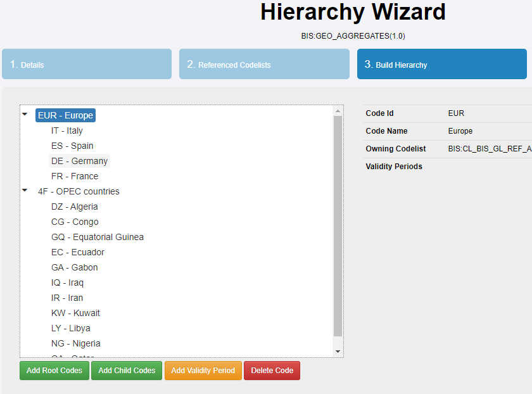
Task: Click the orange Add Validity Period button
Action: (x=203, y=371)
